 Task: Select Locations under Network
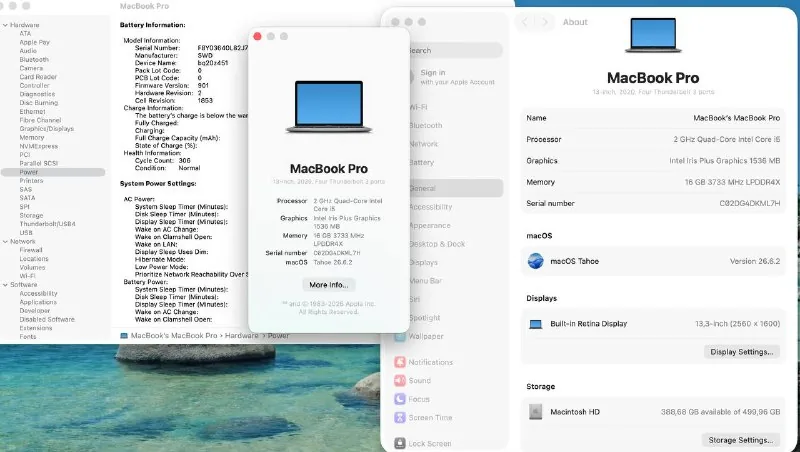34,259
